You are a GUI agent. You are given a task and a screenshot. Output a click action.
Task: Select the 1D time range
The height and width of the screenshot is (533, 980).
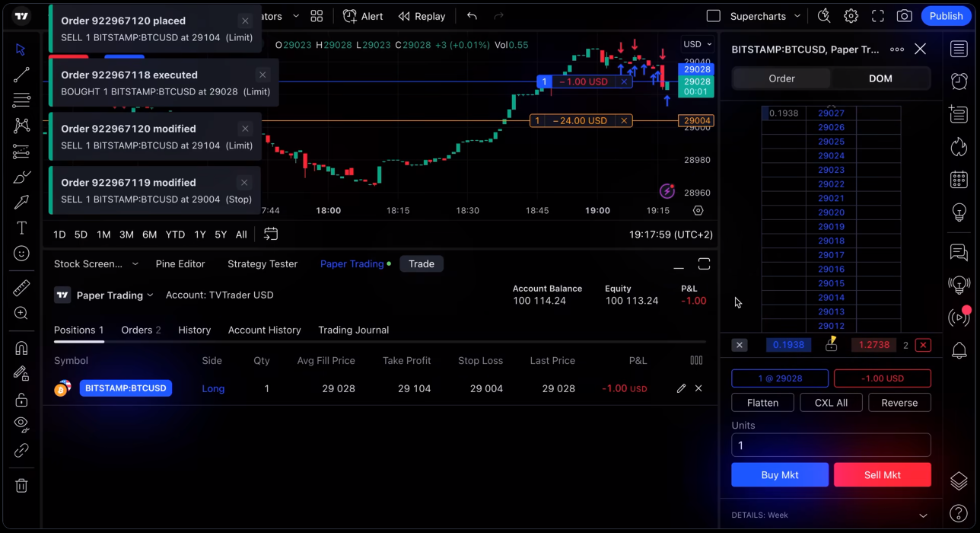(59, 235)
